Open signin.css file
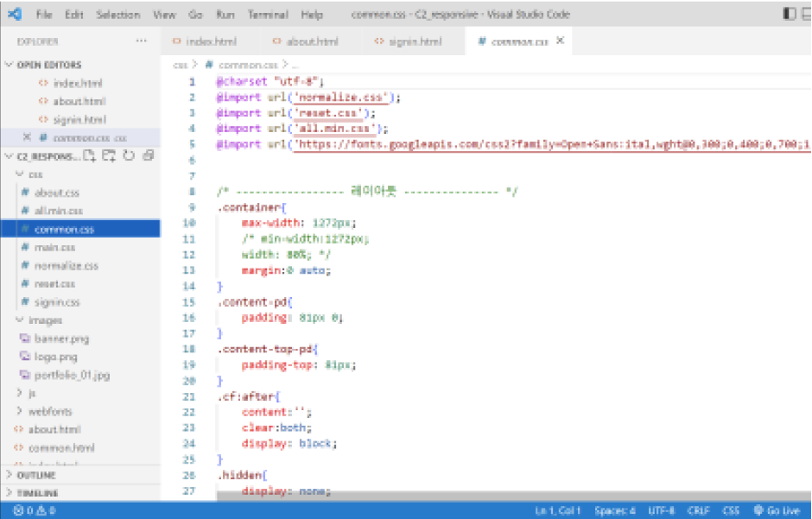The image size is (812, 519). tap(57, 302)
